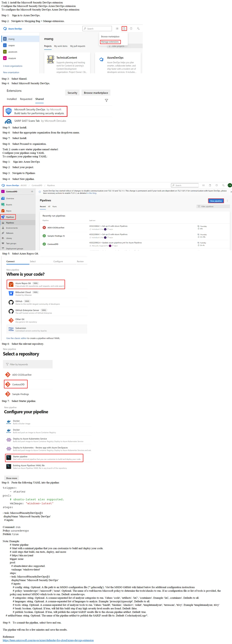Switch to the Shared extensions tab

pyautogui.click(x=39, y=99)
